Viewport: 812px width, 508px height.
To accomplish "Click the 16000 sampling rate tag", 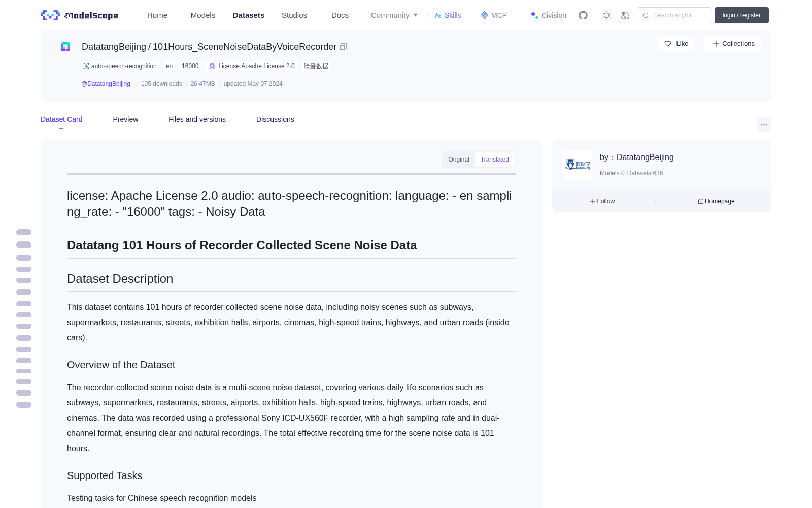I will coord(190,66).
